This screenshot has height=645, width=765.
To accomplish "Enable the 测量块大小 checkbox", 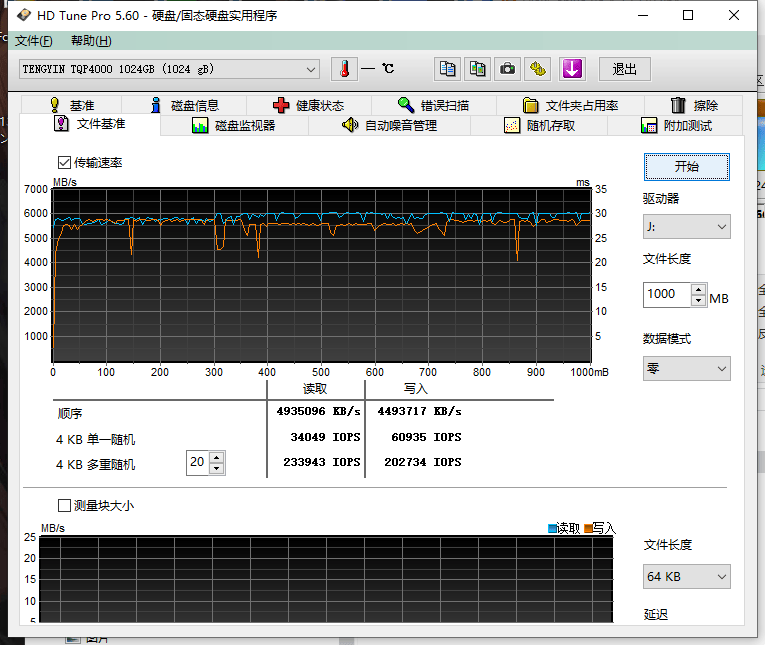I will coord(64,505).
